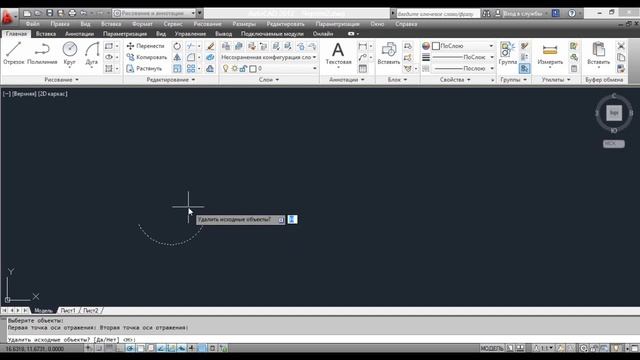The image size is (640, 360).
Task: Select the Hatch tool icon in Рисование panel
Action: 109,69
